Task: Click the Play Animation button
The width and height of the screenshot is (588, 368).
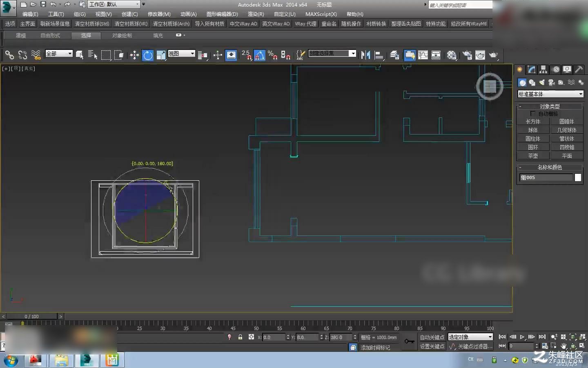Action: click(x=522, y=337)
